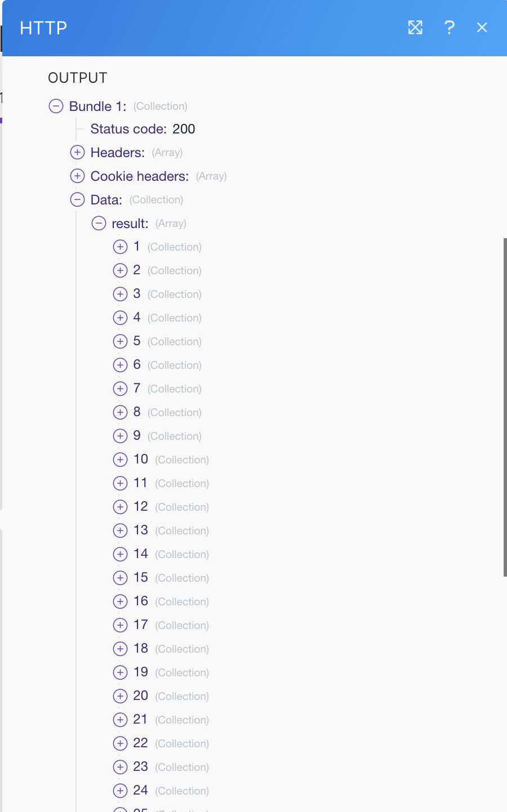Expand the Headers array
The width and height of the screenshot is (507, 812).
(77, 152)
